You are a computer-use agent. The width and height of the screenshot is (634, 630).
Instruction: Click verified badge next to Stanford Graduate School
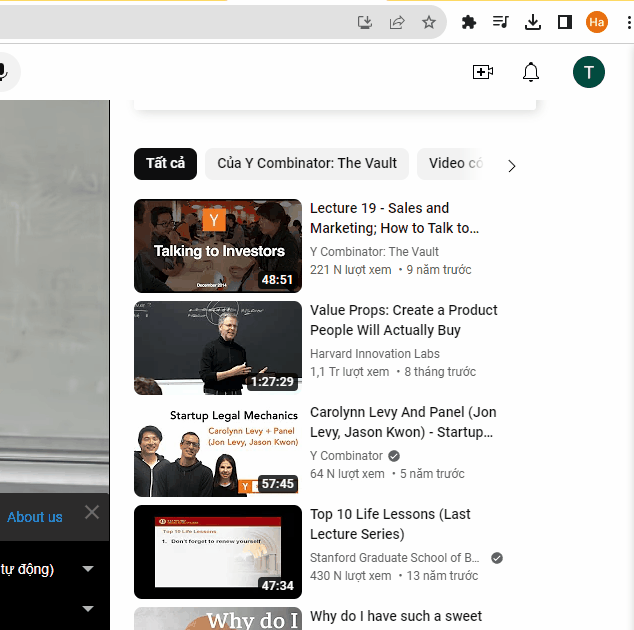coord(497,558)
